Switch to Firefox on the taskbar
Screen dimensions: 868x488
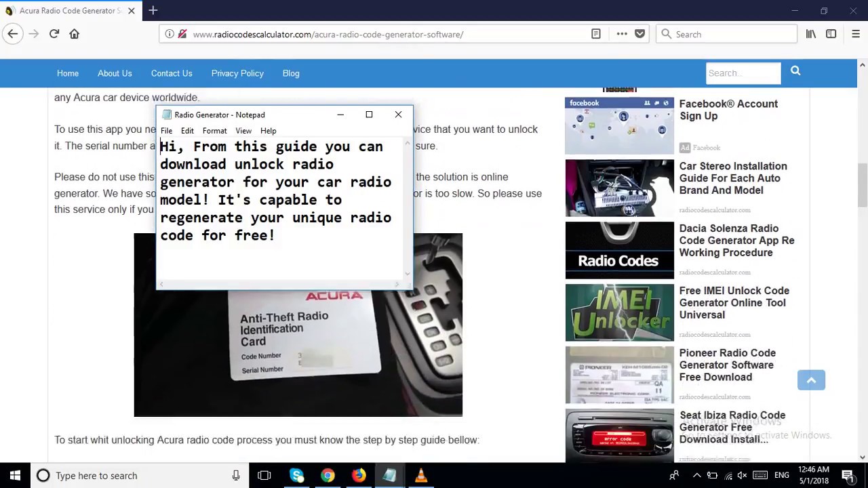point(359,476)
